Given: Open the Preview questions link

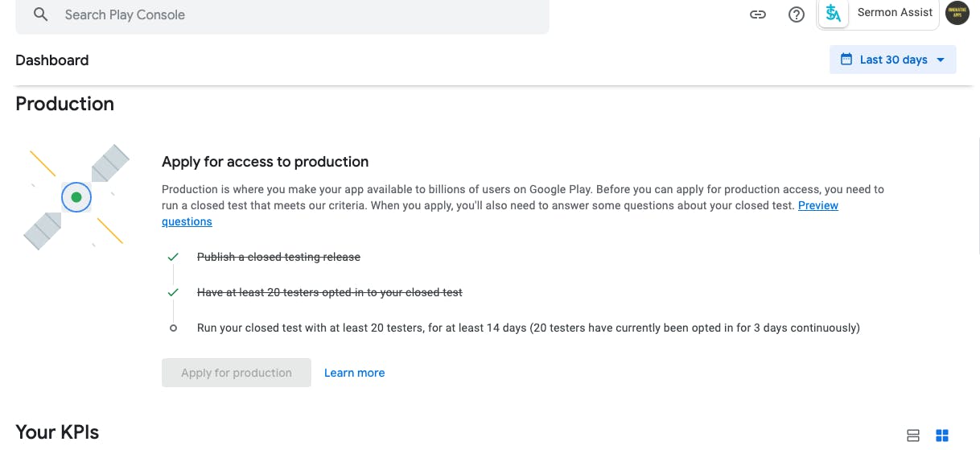Looking at the screenshot, I should [817, 206].
